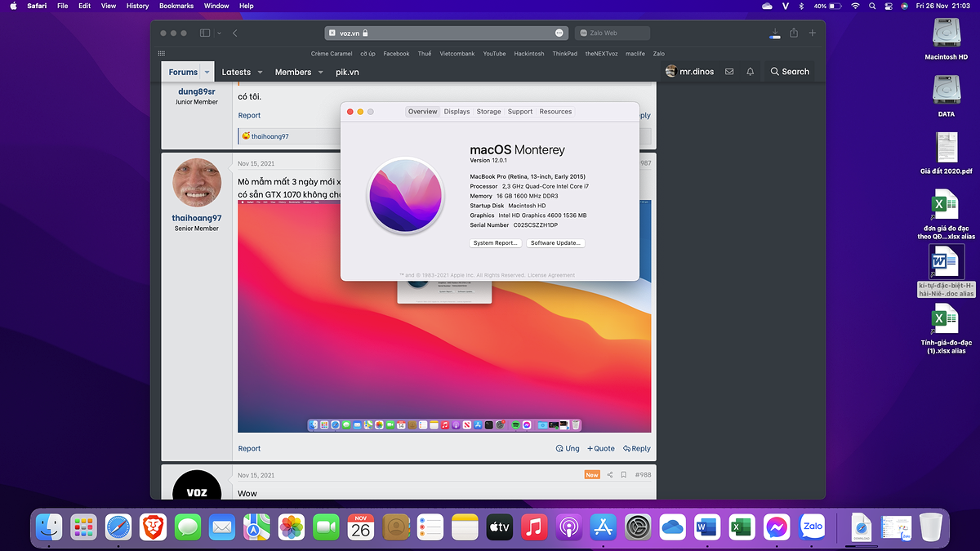The width and height of the screenshot is (980, 551).
Task: Open the Trash in the Dock
Action: (931, 528)
